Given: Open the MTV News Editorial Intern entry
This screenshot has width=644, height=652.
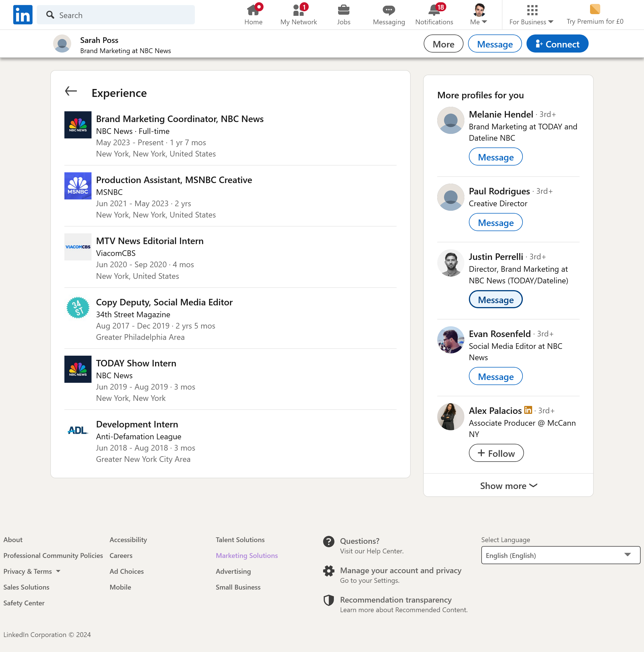Looking at the screenshot, I should pyautogui.click(x=150, y=241).
